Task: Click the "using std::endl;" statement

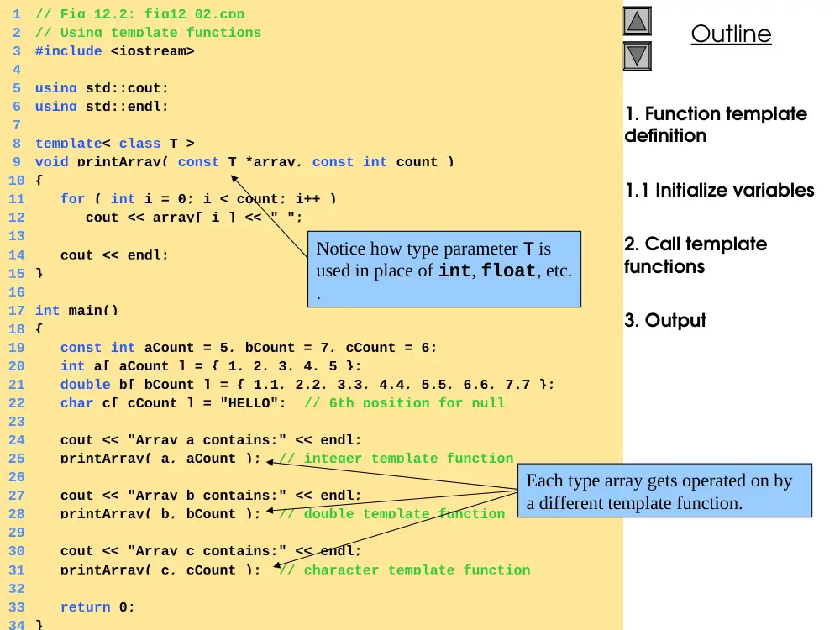Action: [x=102, y=107]
